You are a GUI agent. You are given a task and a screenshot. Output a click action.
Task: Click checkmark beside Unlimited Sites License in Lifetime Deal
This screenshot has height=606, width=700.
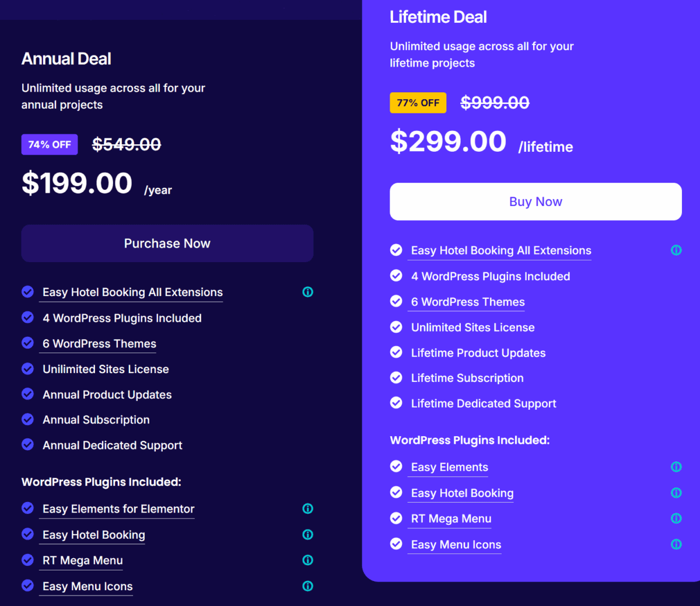[x=396, y=327]
